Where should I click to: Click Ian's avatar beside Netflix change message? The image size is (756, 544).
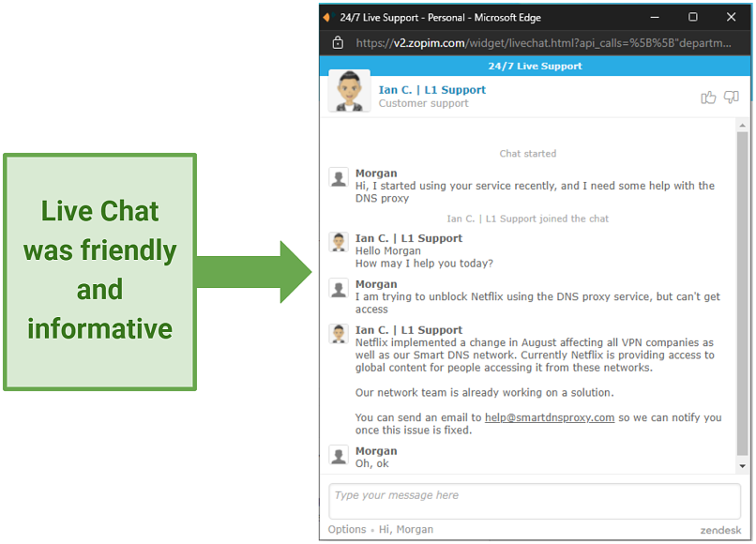[x=339, y=334]
